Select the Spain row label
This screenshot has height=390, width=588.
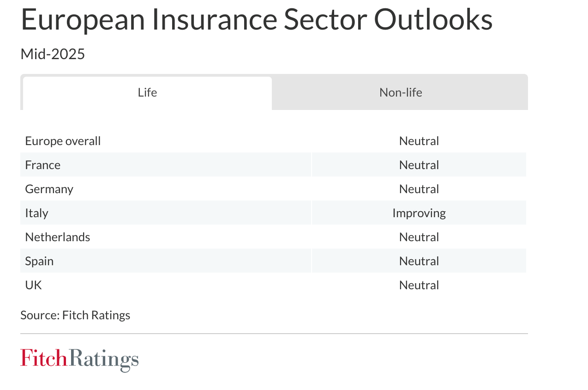click(39, 261)
